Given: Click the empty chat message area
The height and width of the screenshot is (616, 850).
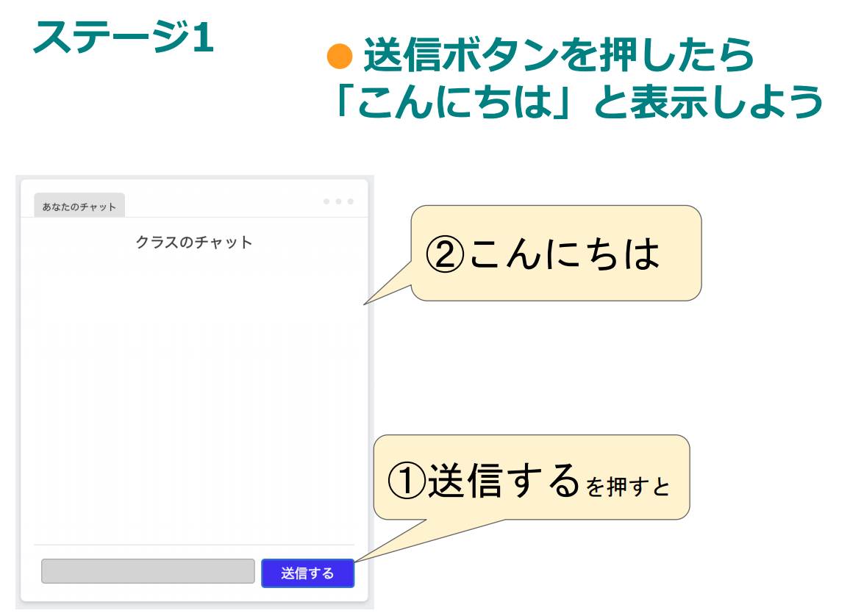Looking at the screenshot, I should pyautogui.click(x=194, y=395).
